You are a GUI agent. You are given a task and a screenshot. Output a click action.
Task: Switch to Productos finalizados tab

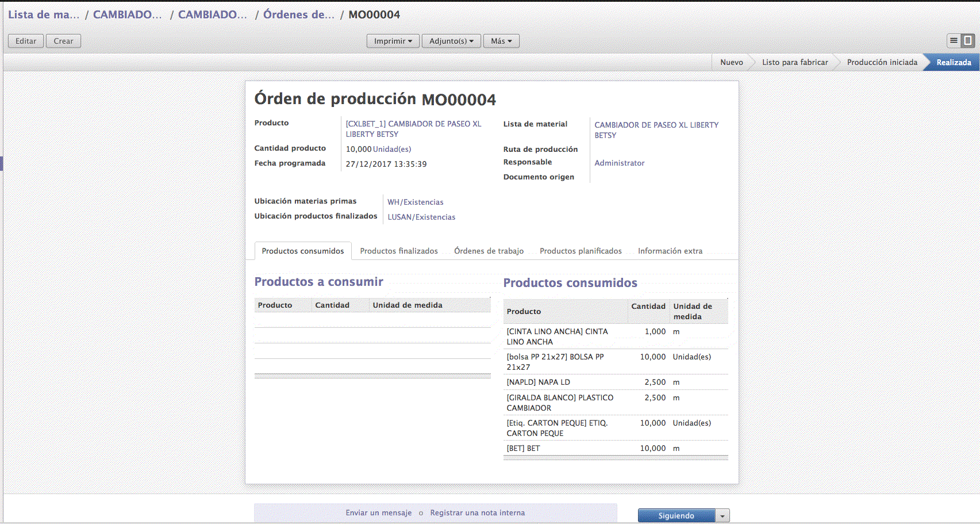399,251
